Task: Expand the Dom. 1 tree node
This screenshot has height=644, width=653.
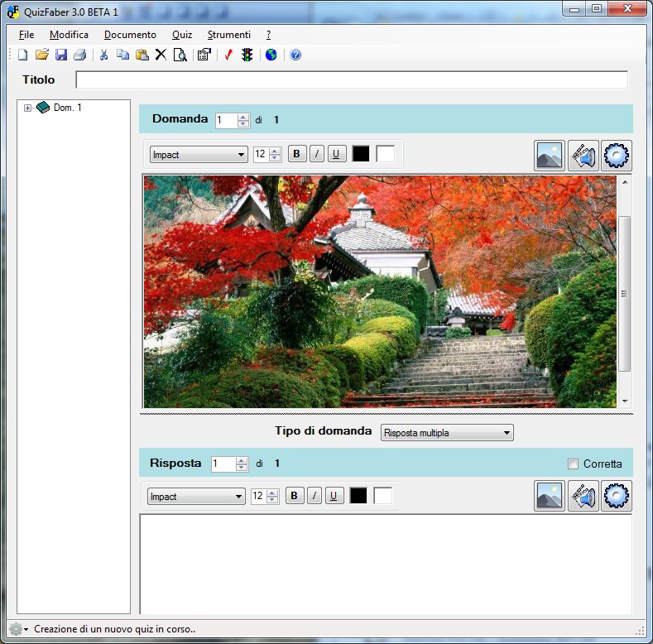Action: click(27, 108)
